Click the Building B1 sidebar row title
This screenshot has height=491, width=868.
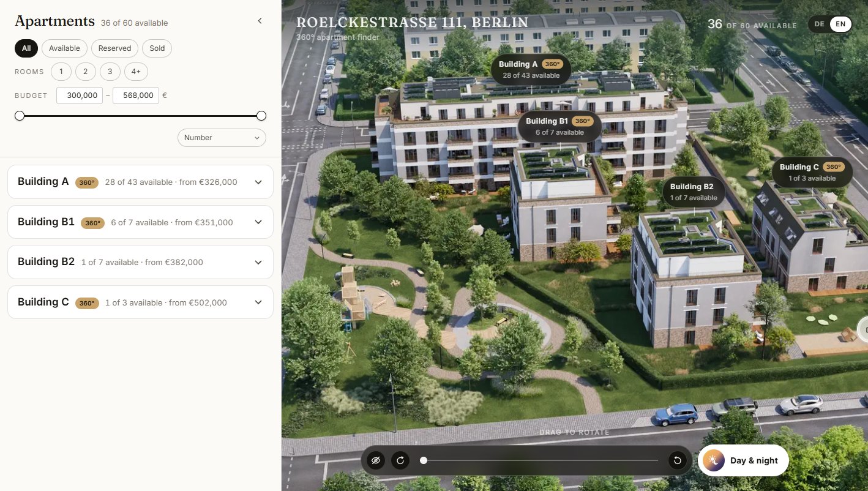pyautogui.click(x=46, y=222)
